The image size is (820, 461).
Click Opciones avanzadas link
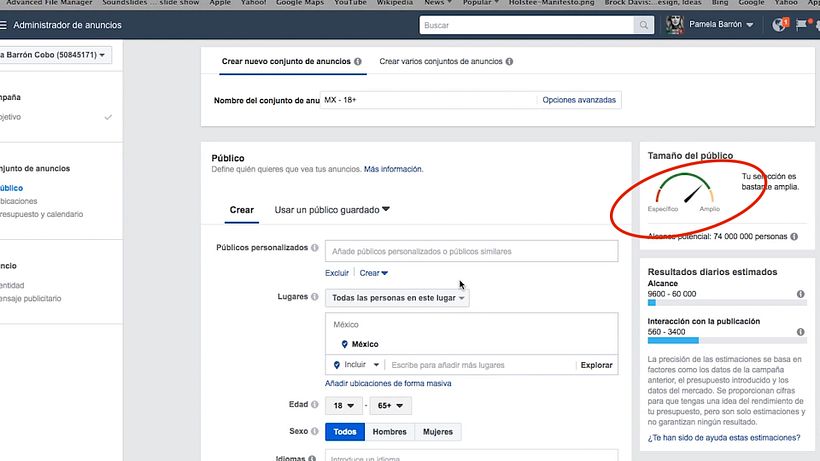[579, 100]
